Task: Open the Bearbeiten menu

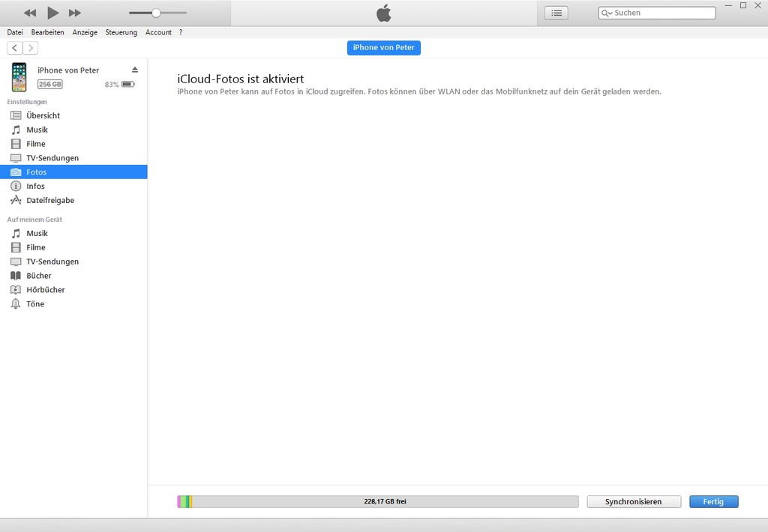Action: (47, 32)
